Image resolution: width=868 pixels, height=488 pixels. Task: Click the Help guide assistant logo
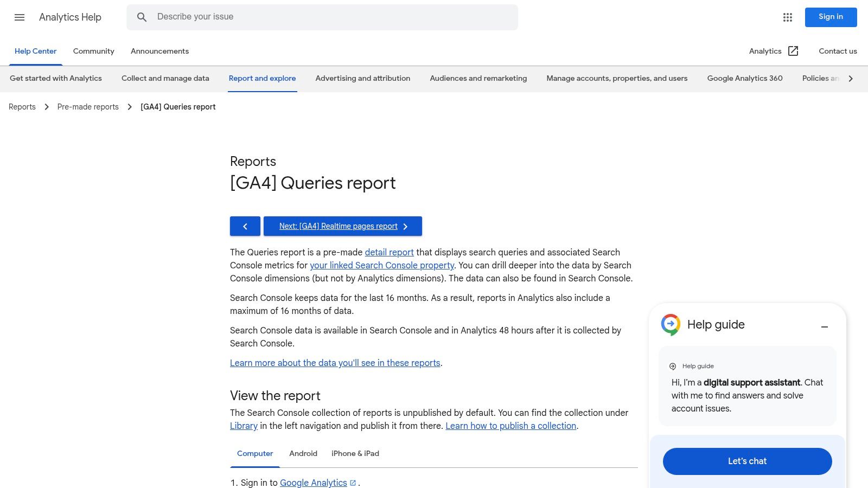[671, 325]
